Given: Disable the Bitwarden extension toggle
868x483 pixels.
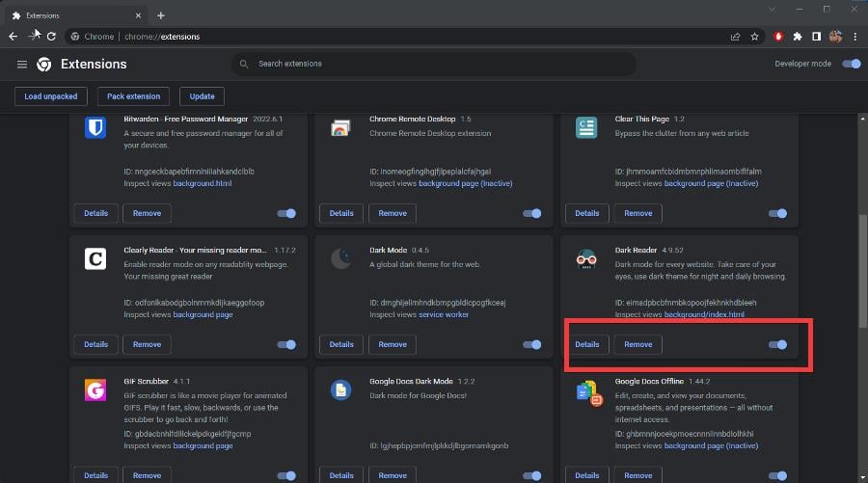Looking at the screenshot, I should [286, 214].
